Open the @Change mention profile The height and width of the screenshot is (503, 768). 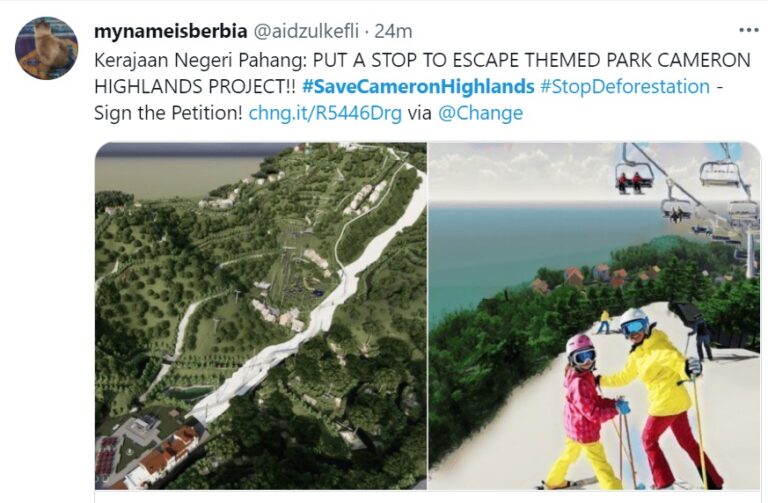point(480,113)
